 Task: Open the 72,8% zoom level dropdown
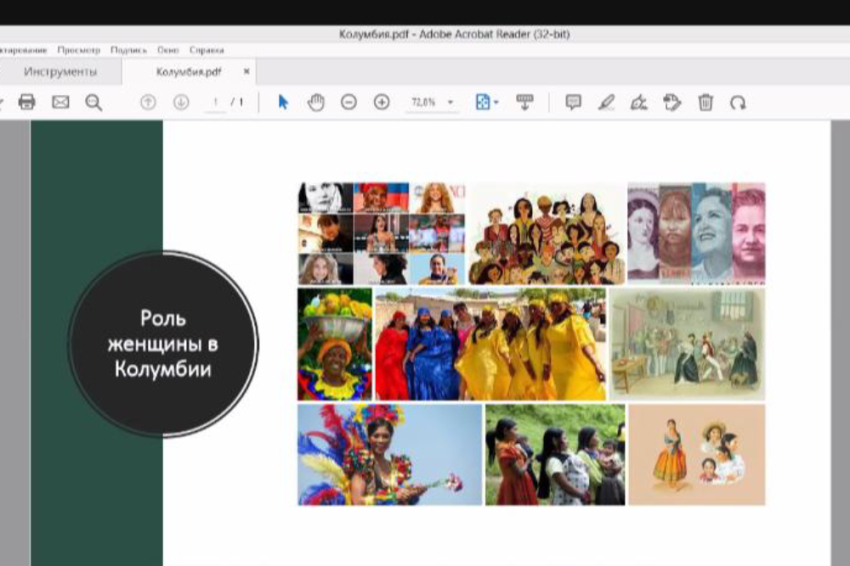coord(450,102)
